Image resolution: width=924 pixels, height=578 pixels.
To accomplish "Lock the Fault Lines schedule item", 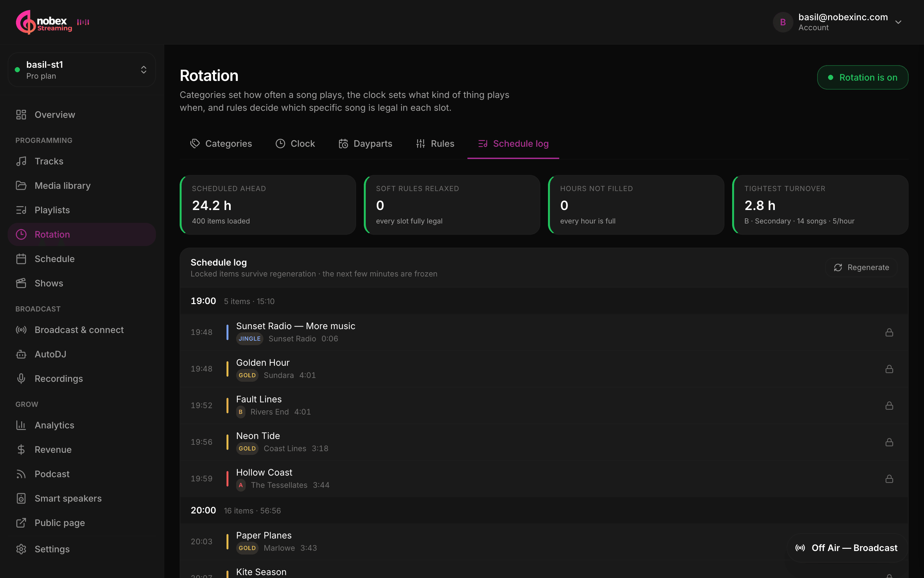I will [889, 406].
